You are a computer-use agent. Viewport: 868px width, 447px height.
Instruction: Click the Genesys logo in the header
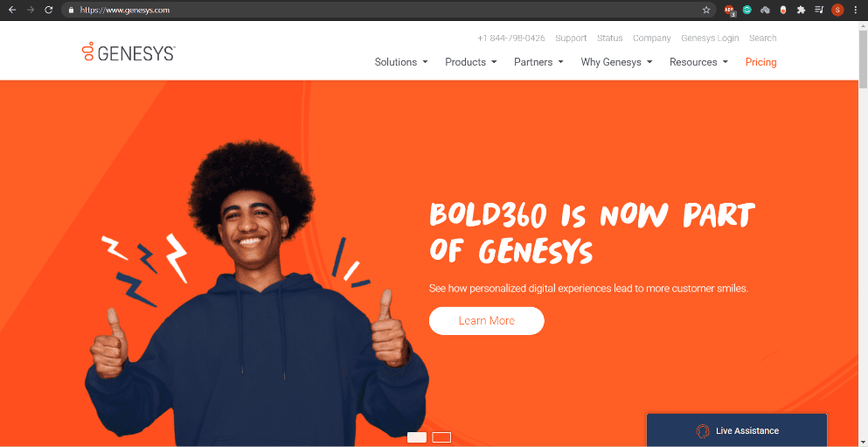(x=128, y=52)
